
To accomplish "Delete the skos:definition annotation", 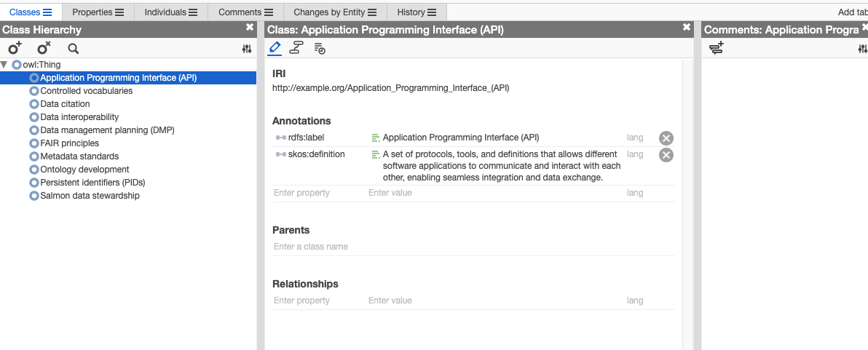I will tap(666, 155).
